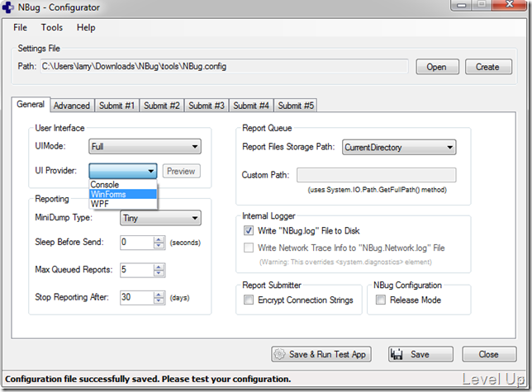The height and width of the screenshot is (392, 532).
Task: Click the status message 'Configuration file successfully saved'
Action: [148, 379]
